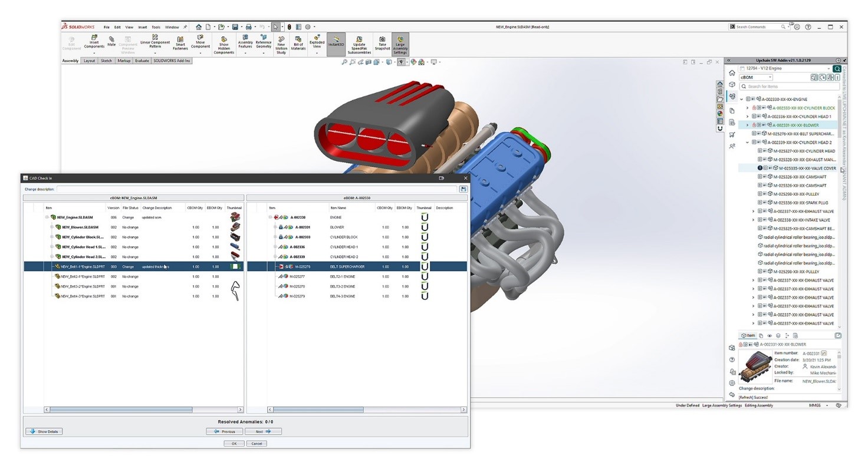Open the Tools menu

tap(156, 27)
